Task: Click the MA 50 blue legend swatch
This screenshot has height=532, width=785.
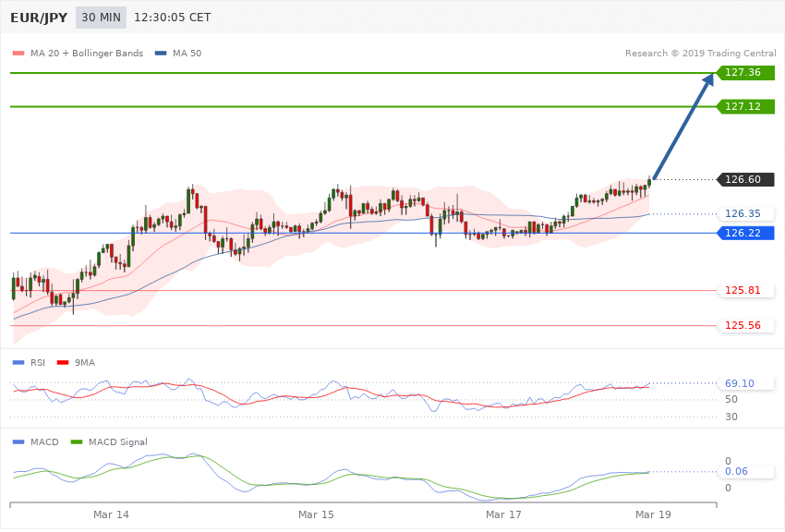Action: pyautogui.click(x=161, y=53)
